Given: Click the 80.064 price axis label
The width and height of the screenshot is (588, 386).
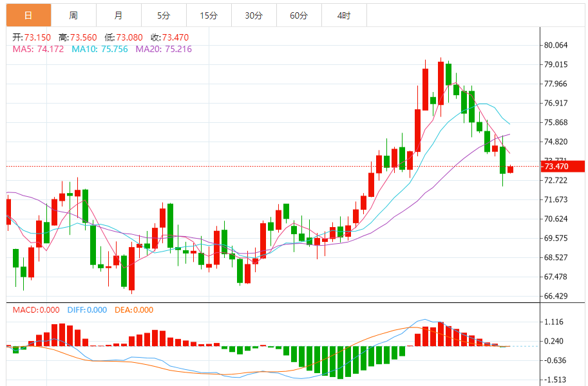Looking at the screenshot, I should coord(556,45).
